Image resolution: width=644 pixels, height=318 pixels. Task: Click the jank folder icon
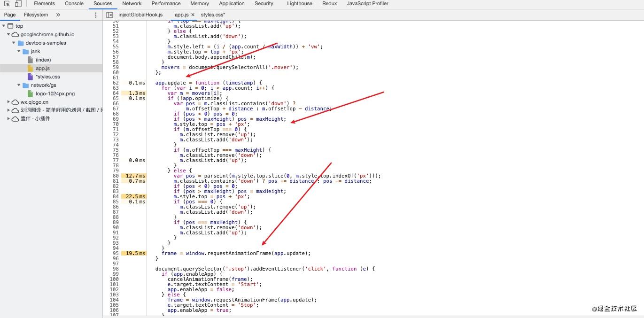pos(26,52)
